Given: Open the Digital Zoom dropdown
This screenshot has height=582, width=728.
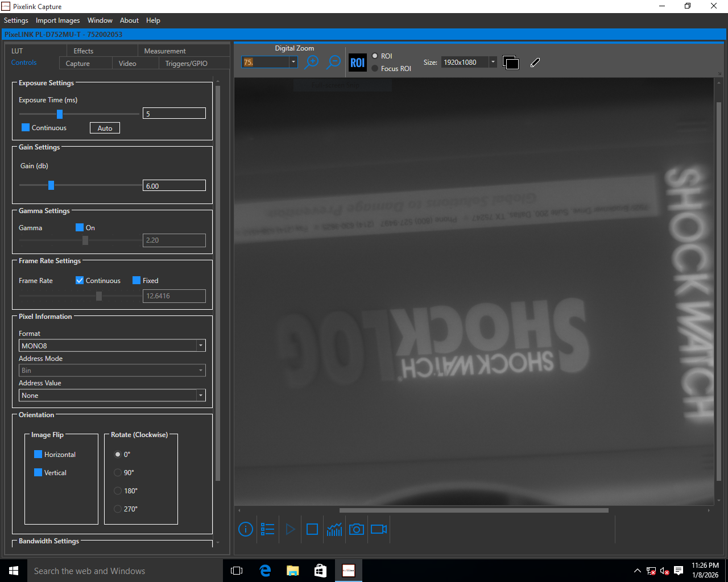Looking at the screenshot, I should tap(293, 62).
